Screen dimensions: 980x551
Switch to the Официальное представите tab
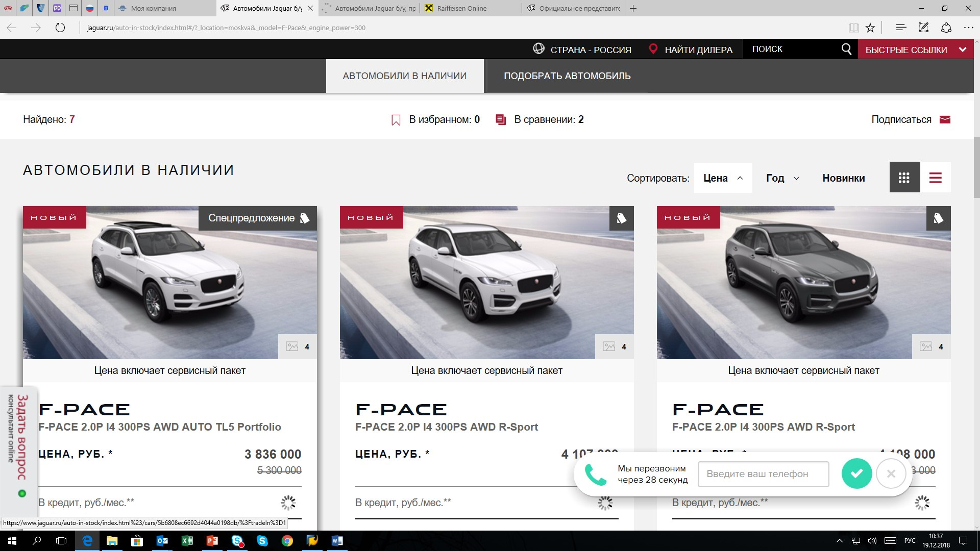click(x=574, y=8)
